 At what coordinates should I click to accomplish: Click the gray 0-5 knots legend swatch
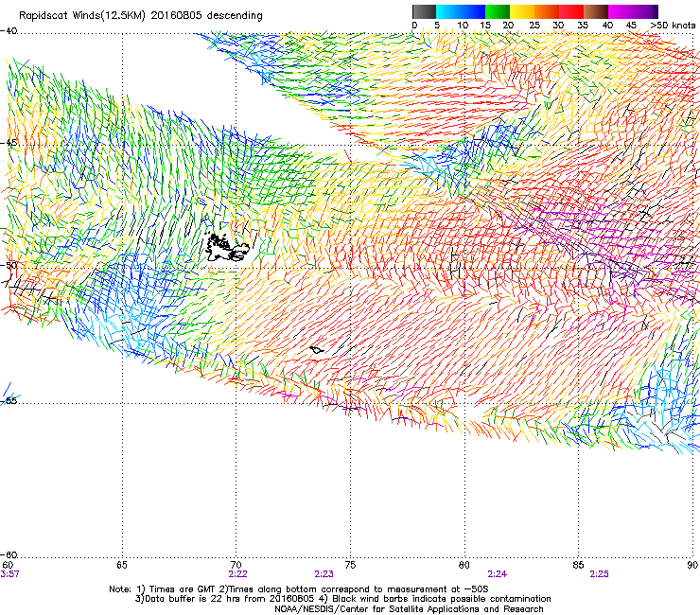tap(424, 11)
